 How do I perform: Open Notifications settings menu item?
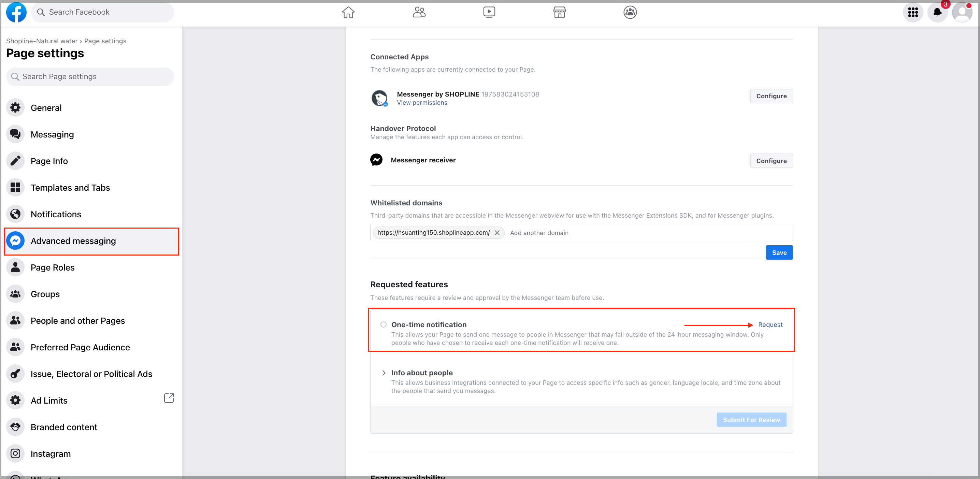pos(90,214)
